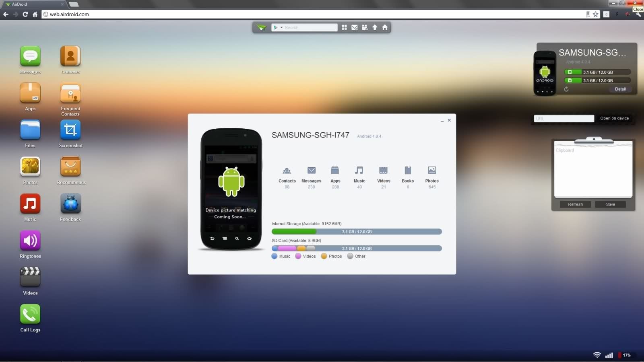The image size is (644, 362).
Task: Click the browser back arrow
Action: click(x=6, y=14)
